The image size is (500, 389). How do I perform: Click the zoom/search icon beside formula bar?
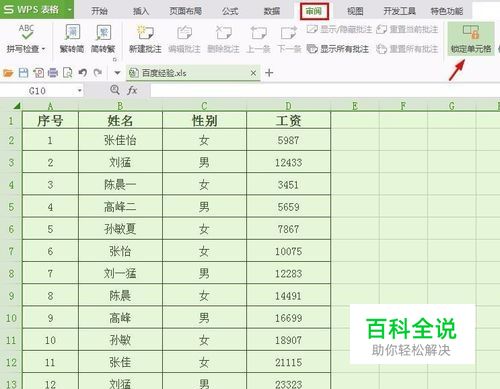pos(115,90)
